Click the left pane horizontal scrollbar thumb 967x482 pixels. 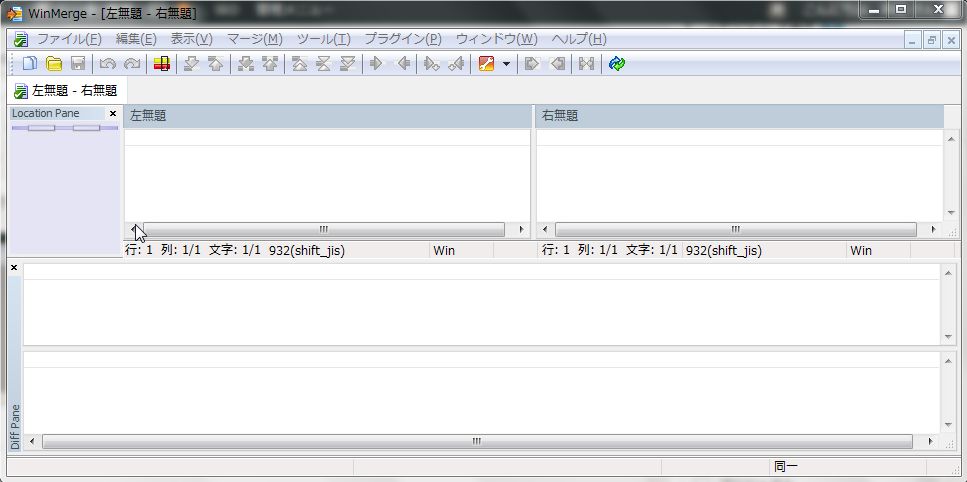click(x=324, y=229)
